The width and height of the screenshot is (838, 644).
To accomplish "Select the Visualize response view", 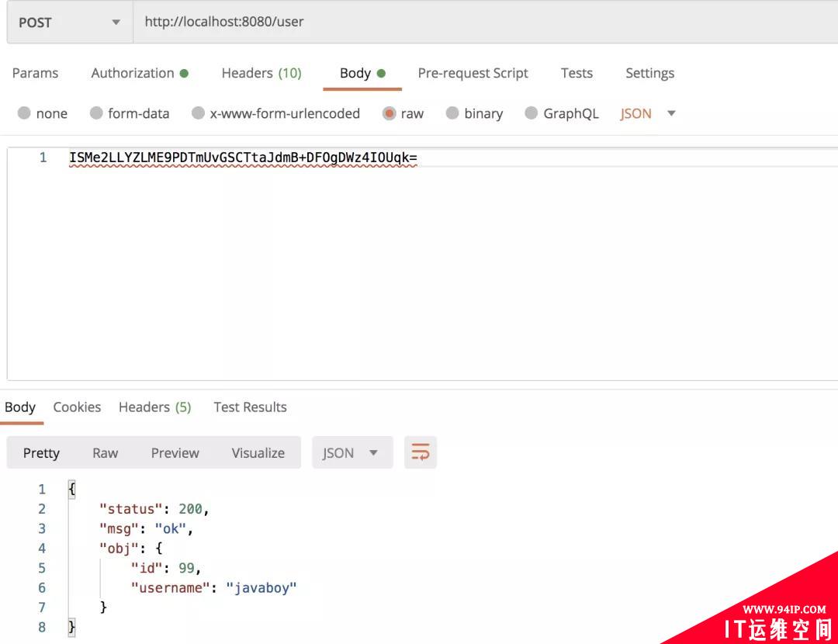I will tap(258, 453).
